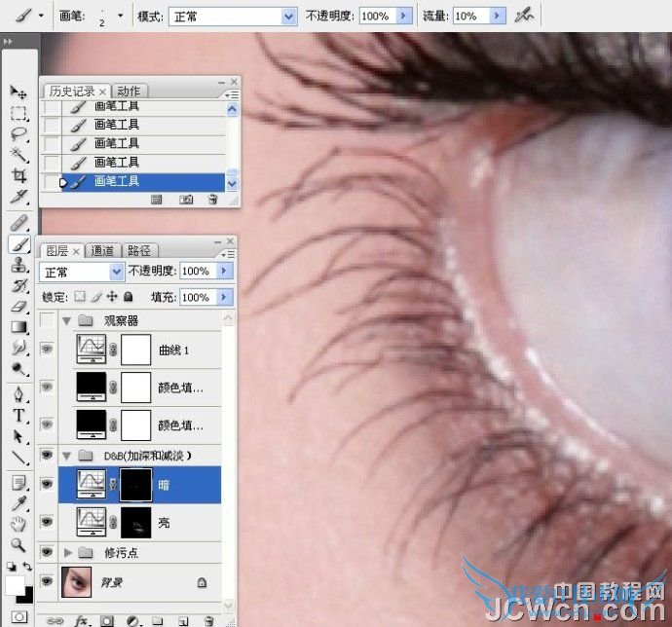Select the Rectangular Marquee tool
672x627 pixels.
point(18,113)
